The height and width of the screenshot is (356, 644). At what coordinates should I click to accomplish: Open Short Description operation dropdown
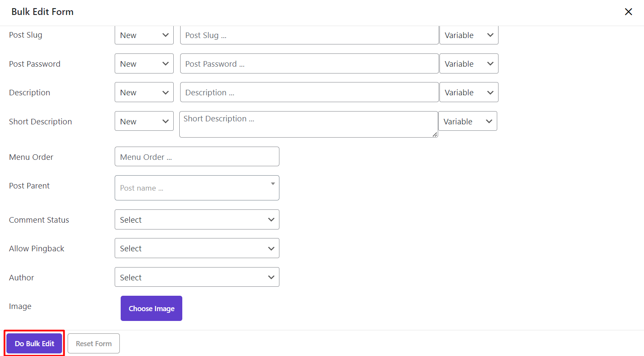click(x=144, y=121)
